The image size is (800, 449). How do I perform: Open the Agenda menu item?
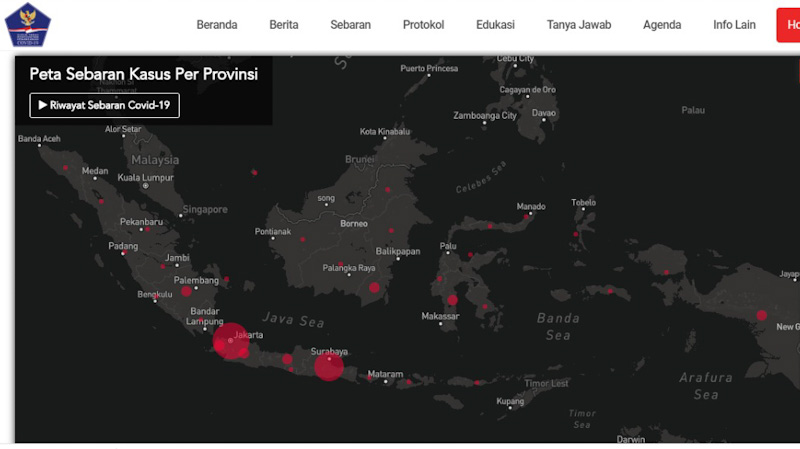click(x=662, y=25)
